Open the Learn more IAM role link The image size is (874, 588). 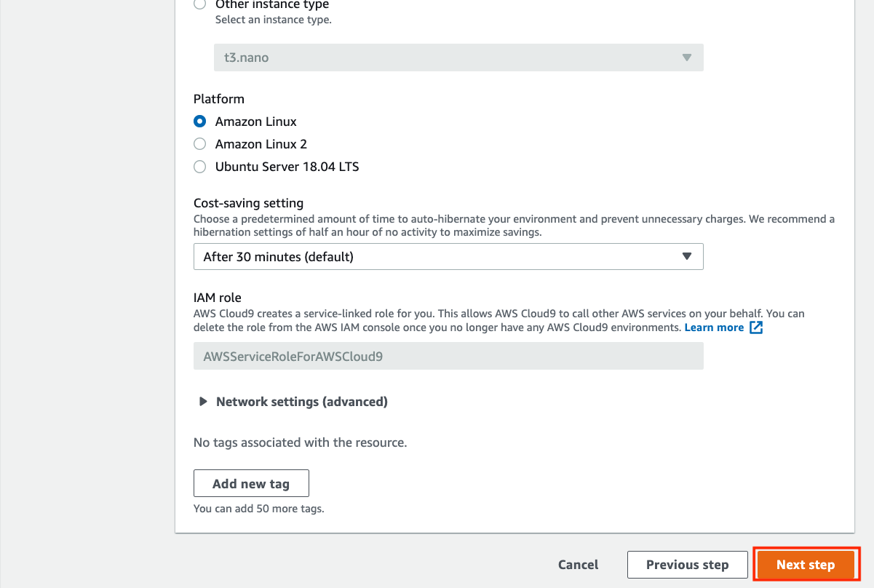click(714, 327)
